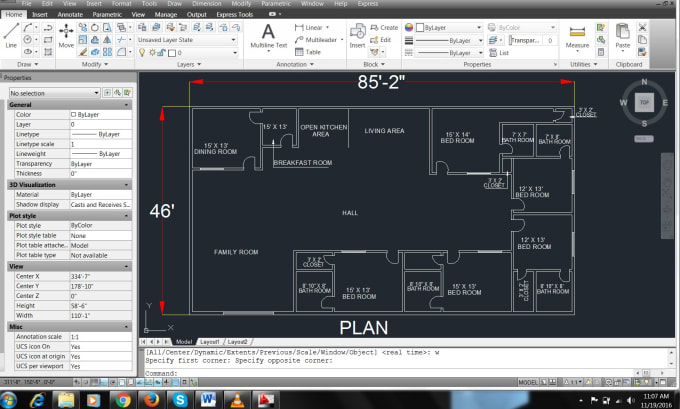Screen dimensions: 680x409
Task: Open Microsoft Word from taskbar
Action: [x=208, y=399]
